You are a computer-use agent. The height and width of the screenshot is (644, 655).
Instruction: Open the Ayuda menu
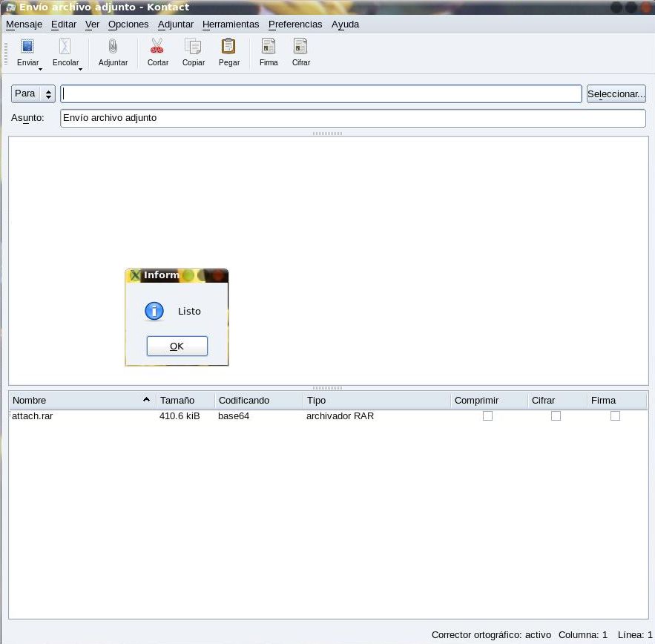pyautogui.click(x=345, y=24)
